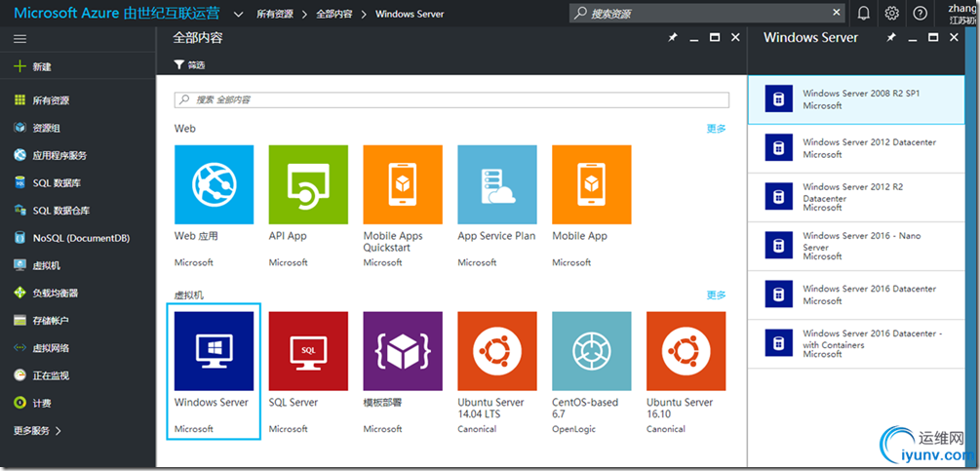Open the dropdown chevron next to Microsoft Azure
This screenshot has height=471, width=980.
(x=238, y=13)
